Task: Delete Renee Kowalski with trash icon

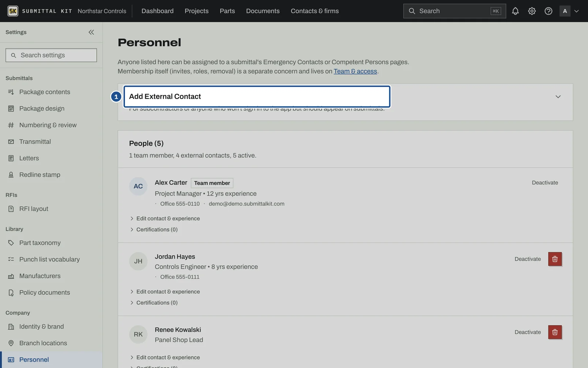Action: pyautogui.click(x=555, y=332)
